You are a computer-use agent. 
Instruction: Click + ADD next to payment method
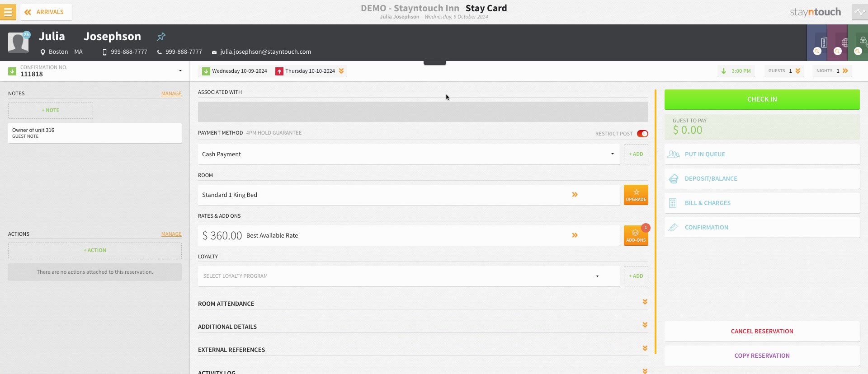click(x=636, y=154)
